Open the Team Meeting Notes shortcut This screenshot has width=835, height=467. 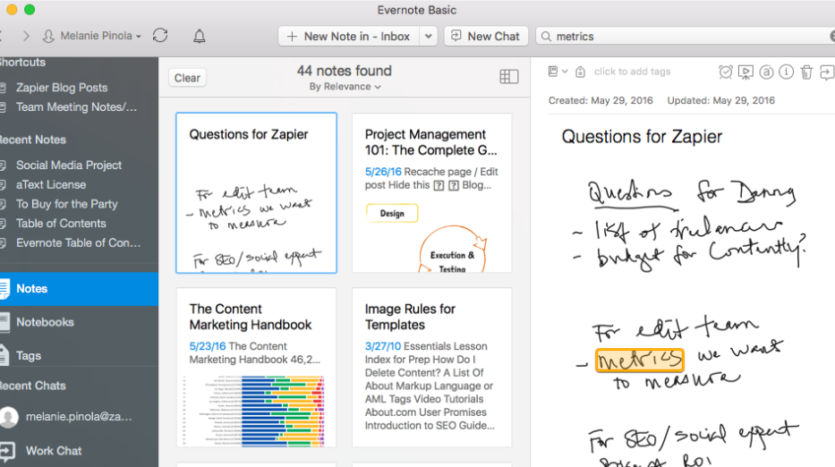tap(76, 107)
